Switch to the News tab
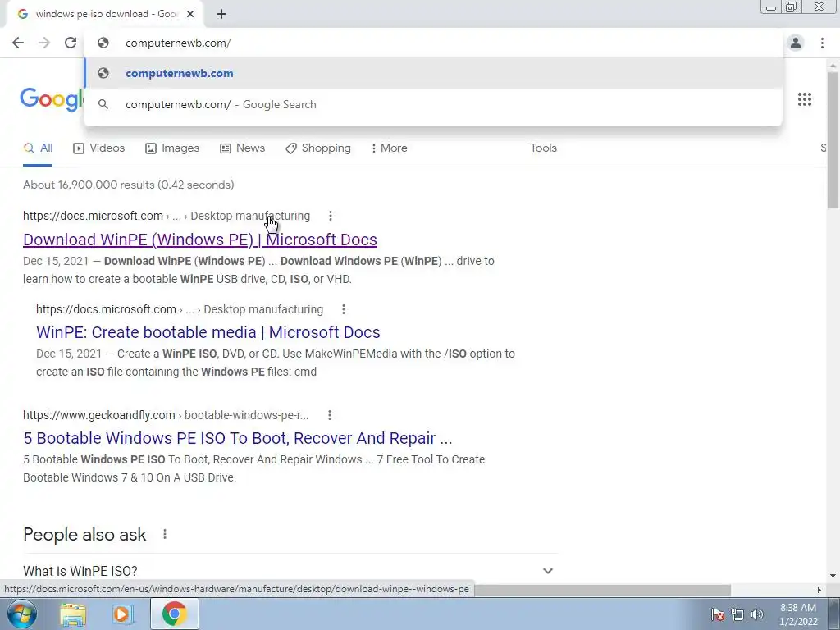Screen dimensions: 840x630 point(243,148)
